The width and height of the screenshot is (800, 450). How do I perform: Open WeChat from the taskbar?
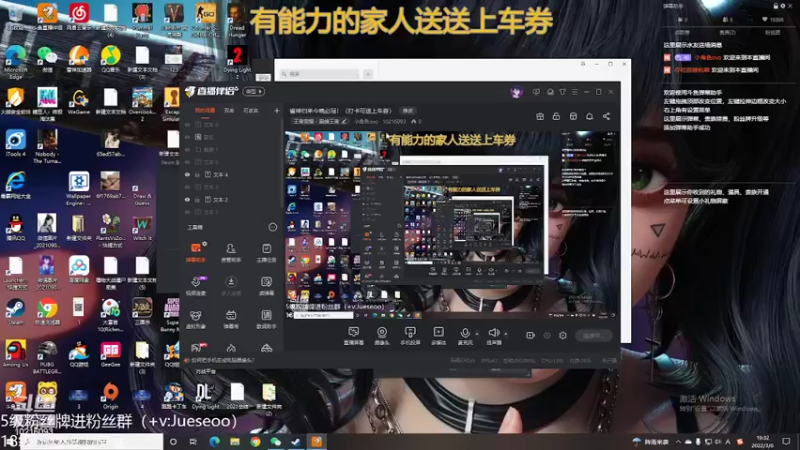coord(276,442)
